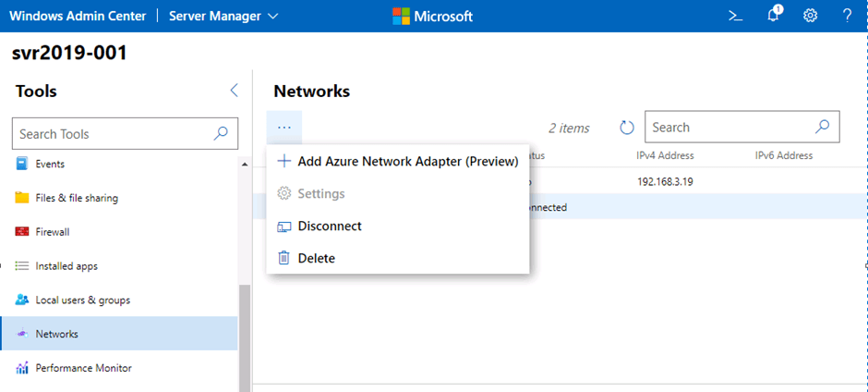Click the Local users & groups icon
Screen dimensions: 868x392
coord(22,300)
